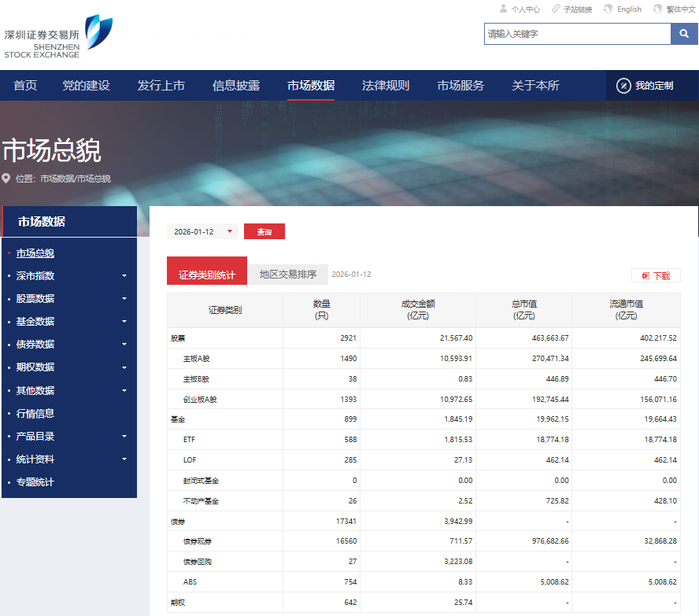Click the location pin icon in breadcrumb
Image resolution: width=699 pixels, height=616 pixels.
pos(6,179)
